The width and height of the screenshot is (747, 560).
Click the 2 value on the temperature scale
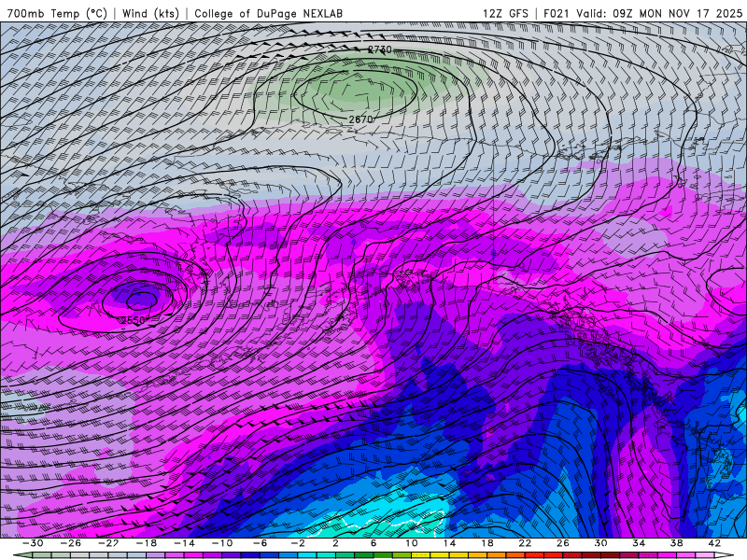click(x=335, y=543)
